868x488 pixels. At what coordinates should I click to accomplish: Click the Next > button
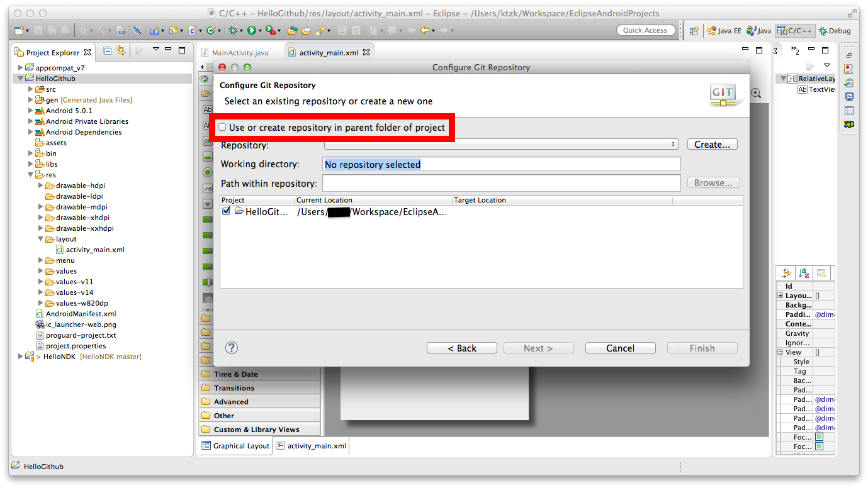(x=538, y=348)
